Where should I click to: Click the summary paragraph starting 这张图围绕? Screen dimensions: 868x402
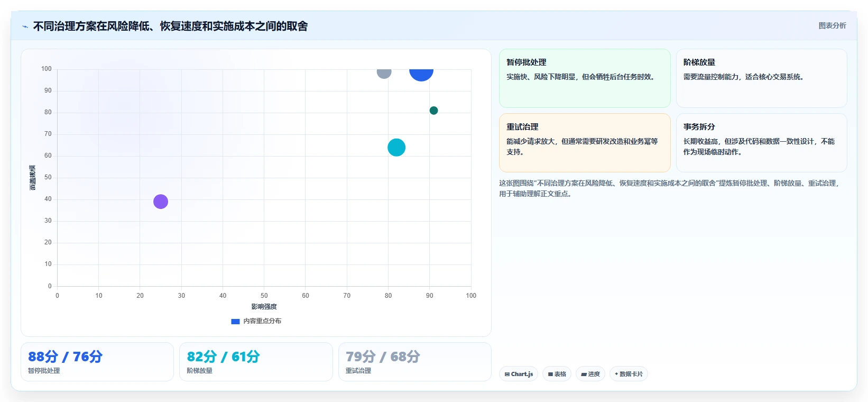670,188
